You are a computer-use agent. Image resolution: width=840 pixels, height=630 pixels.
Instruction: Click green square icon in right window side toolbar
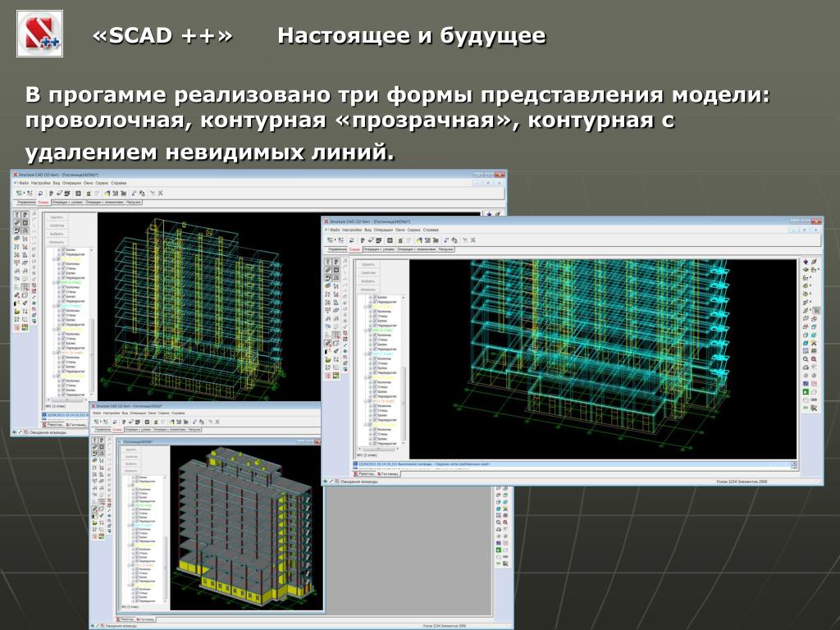[806, 391]
